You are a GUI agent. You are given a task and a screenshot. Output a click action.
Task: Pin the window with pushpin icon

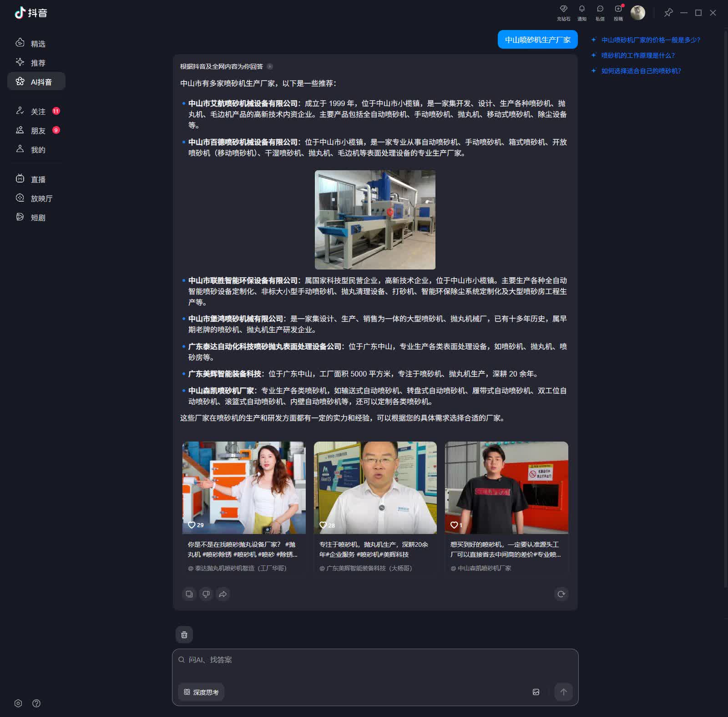(668, 13)
